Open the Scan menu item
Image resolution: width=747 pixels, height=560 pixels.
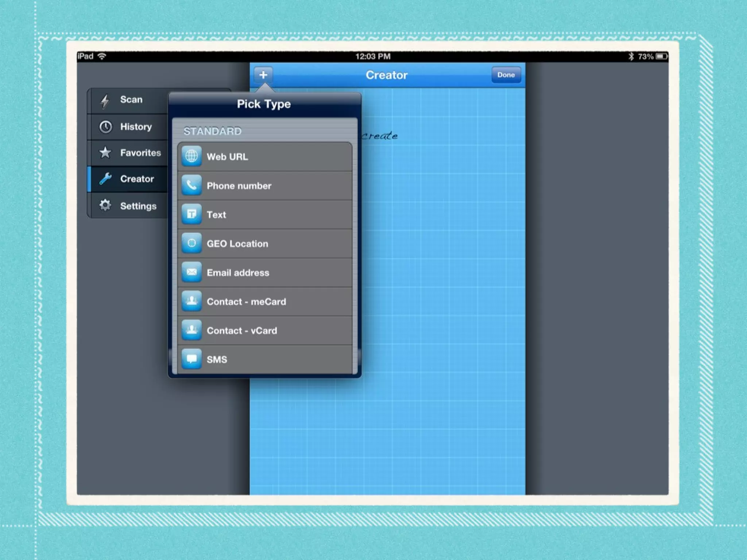tap(131, 100)
